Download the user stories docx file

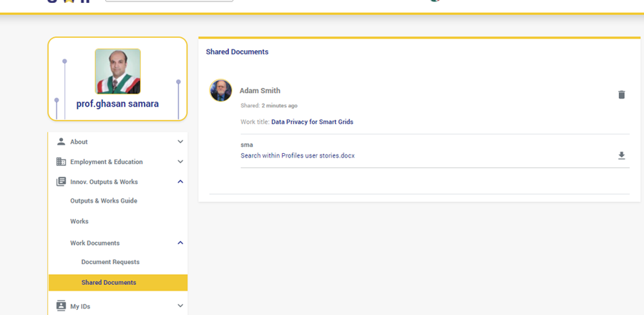tap(621, 155)
